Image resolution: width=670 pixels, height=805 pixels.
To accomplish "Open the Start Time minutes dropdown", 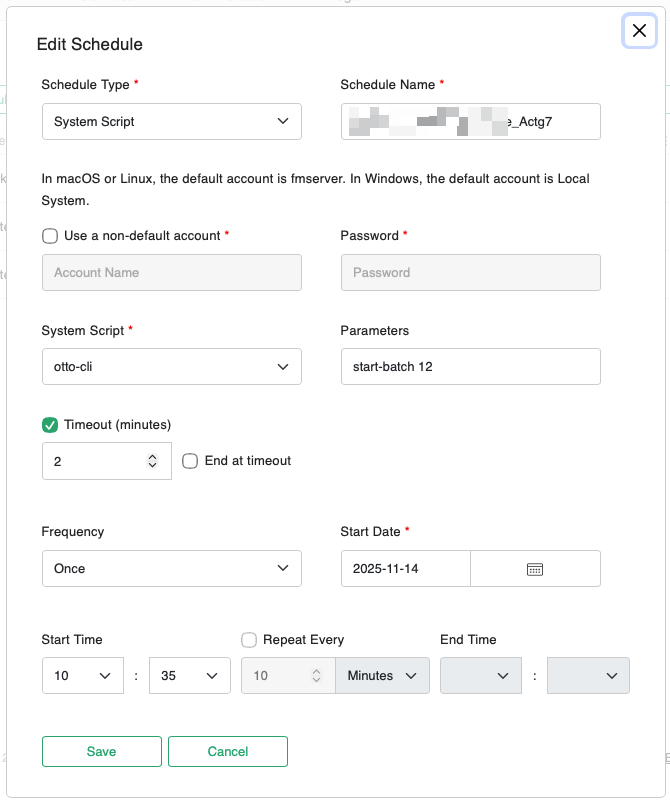I will [189, 675].
